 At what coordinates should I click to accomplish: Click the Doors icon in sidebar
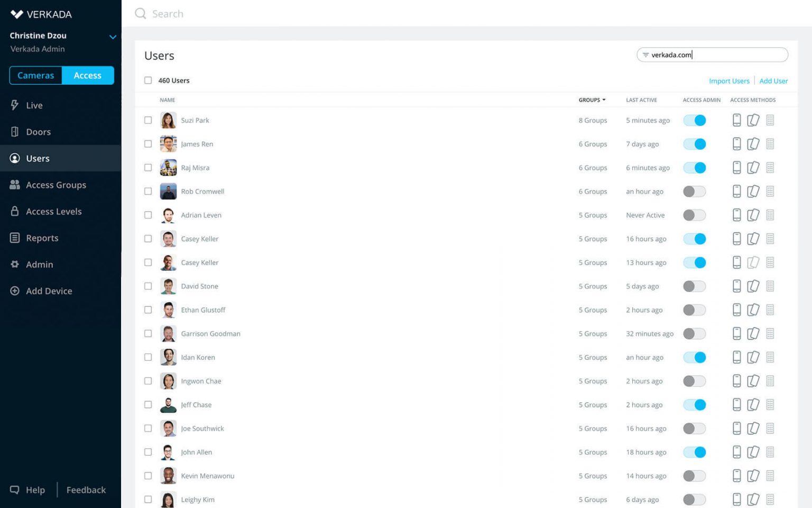click(15, 132)
